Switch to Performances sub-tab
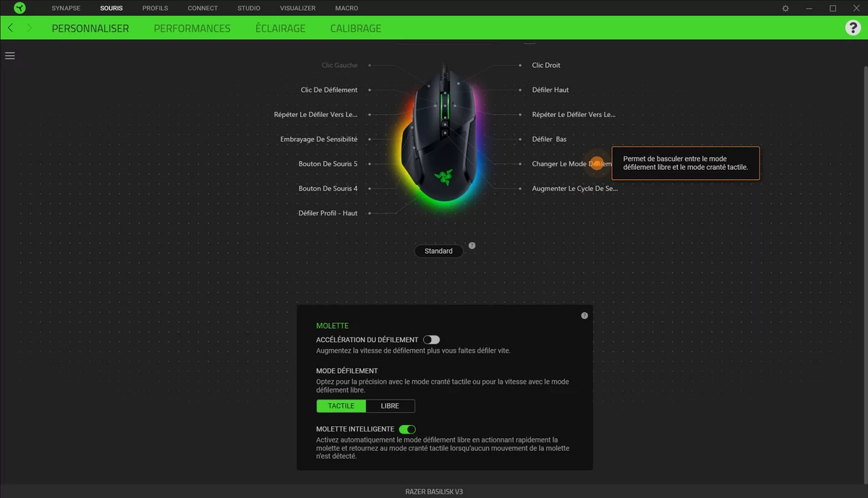Image resolution: width=868 pixels, height=498 pixels. [192, 28]
